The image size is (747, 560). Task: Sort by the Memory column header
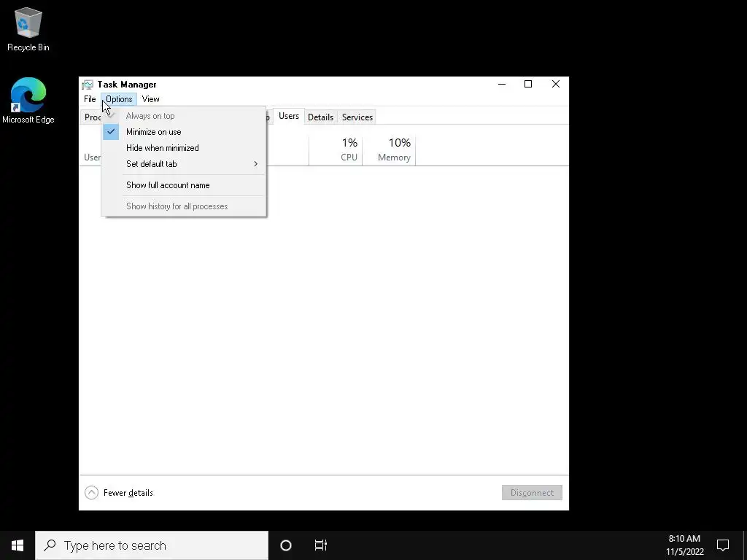point(389,150)
